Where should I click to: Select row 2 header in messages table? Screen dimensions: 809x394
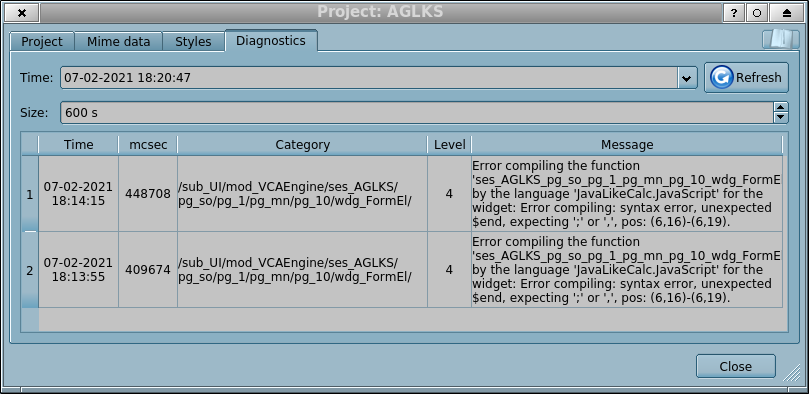point(30,270)
